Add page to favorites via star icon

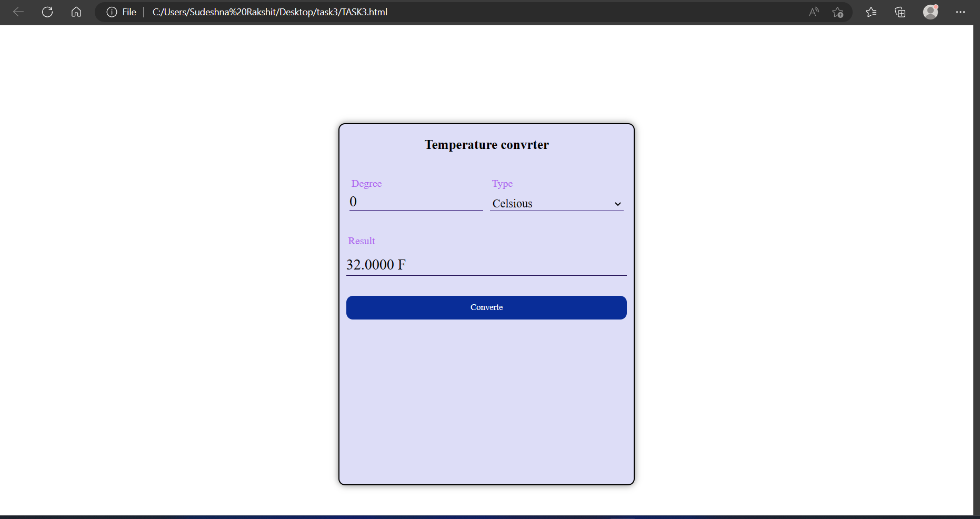838,13
